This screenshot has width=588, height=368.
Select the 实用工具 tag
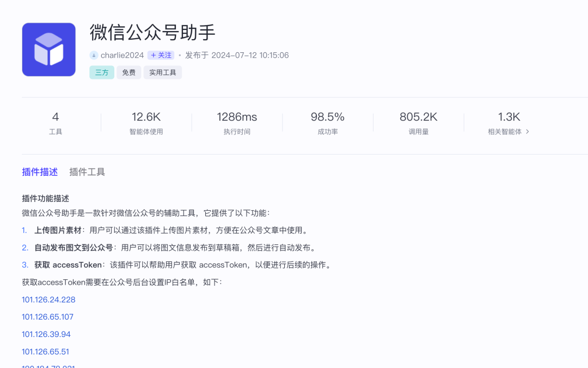(162, 72)
